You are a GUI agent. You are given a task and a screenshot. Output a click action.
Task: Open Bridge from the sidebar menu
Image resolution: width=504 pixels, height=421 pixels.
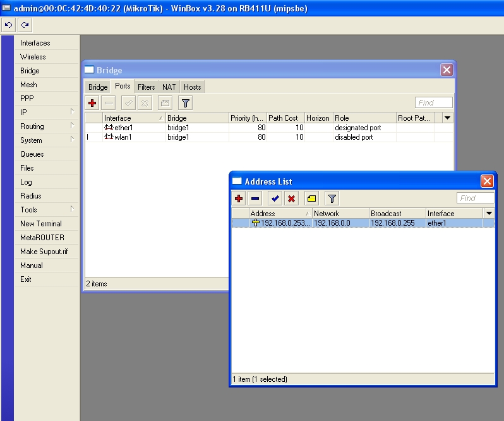click(x=47, y=70)
